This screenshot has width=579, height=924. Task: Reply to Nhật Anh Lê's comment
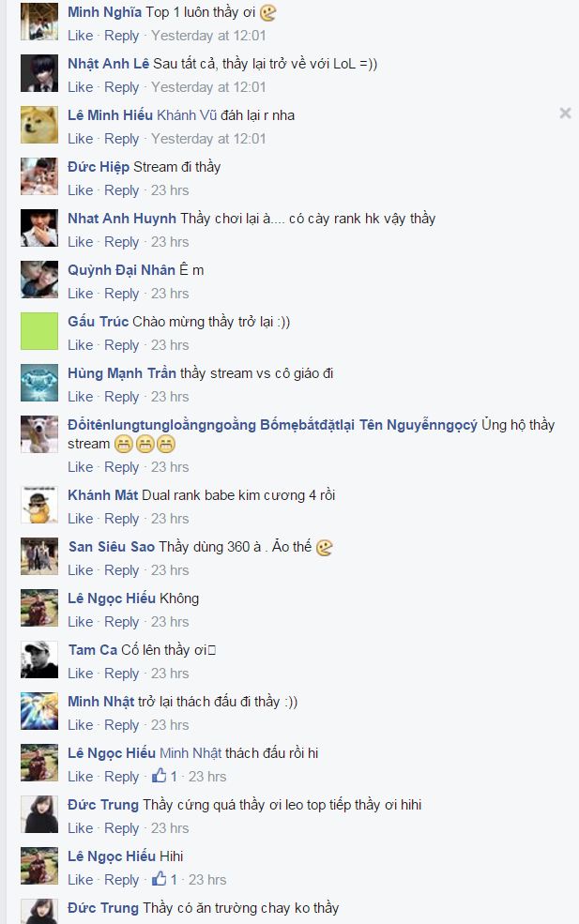(x=121, y=87)
